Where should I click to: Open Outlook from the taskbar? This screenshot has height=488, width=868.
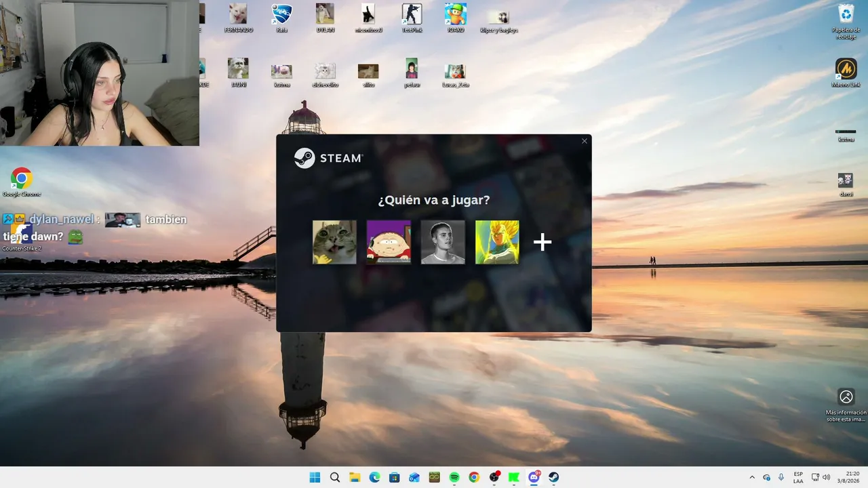pyautogui.click(x=414, y=477)
